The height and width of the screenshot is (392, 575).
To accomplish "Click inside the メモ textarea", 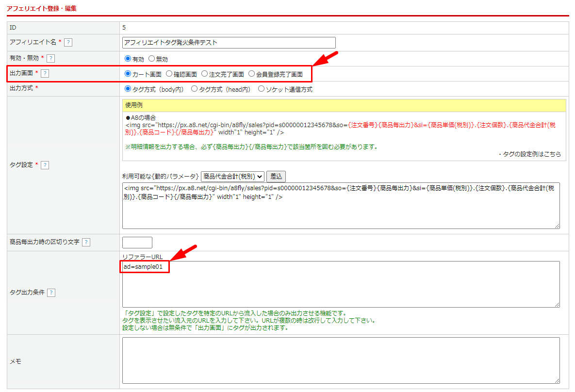I will pyautogui.click(x=341, y=360).
